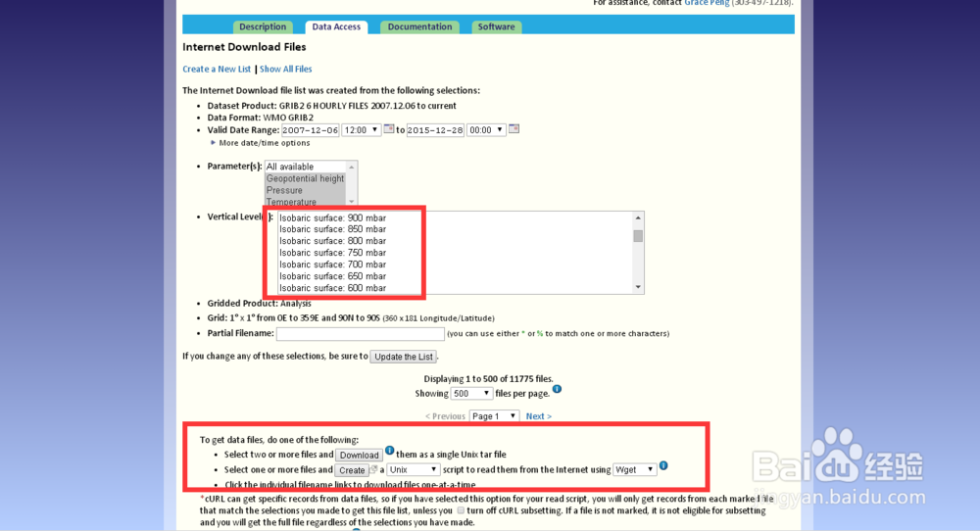The width and height of the screenshot is (980, 531).
Task: Open the end time 00:00 dropdown
Action: click(x=486, y=130)
